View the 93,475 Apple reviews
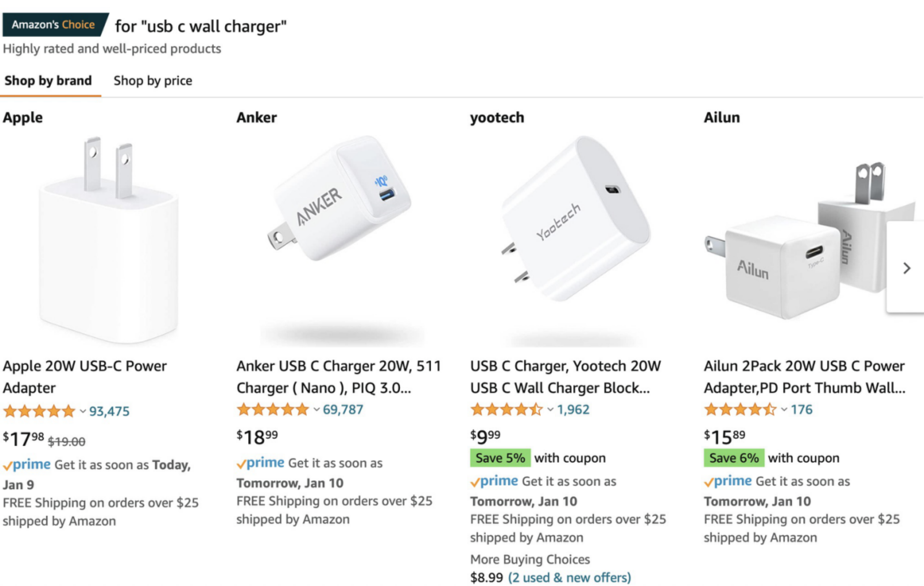The image size is (924, 586). click(x=109, y=411)
